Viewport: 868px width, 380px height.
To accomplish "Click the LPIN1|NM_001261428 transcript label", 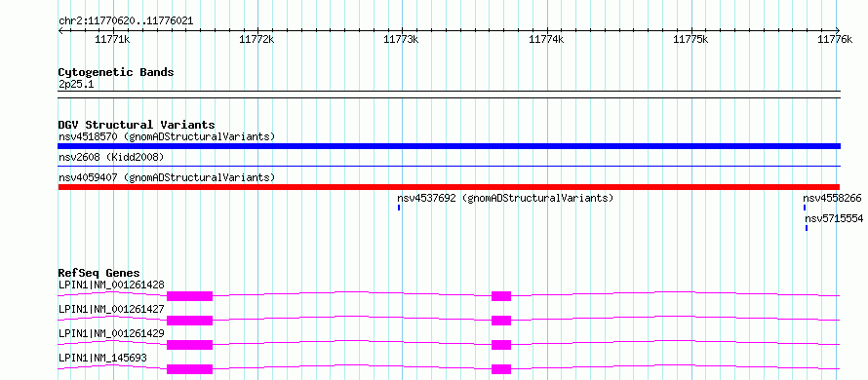I will tap(111, 285).
